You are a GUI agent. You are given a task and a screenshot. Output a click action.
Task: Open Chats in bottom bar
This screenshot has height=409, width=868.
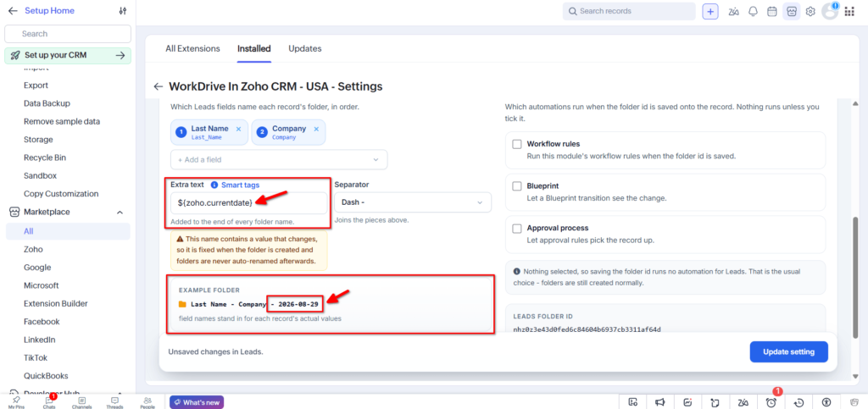48,402
